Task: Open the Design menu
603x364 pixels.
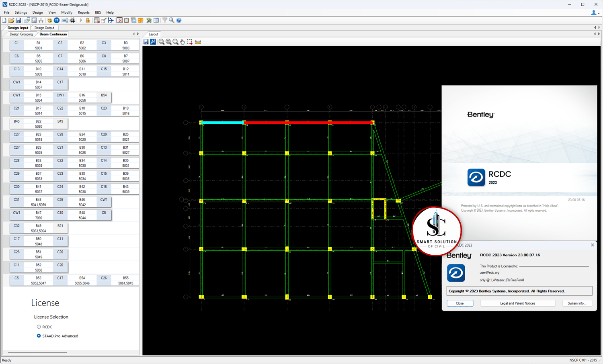Action: coord(38,12)
